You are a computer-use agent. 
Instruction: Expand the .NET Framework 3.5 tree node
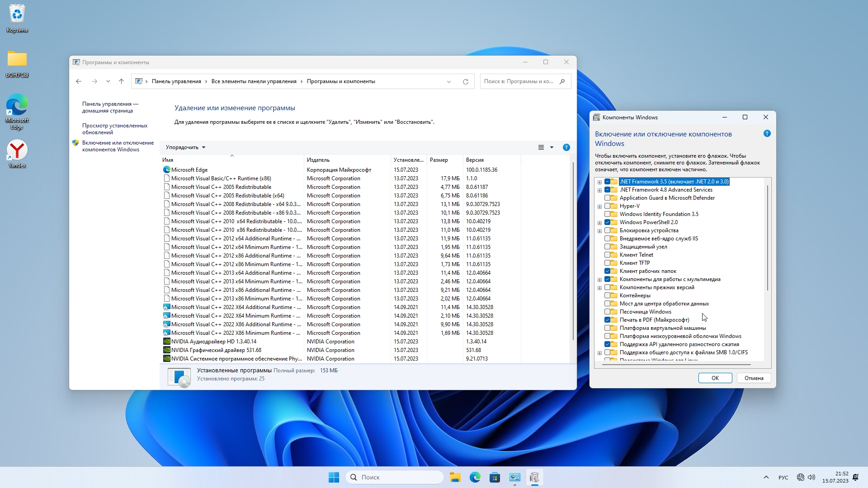pyautogui.click(x=599, y=182)
